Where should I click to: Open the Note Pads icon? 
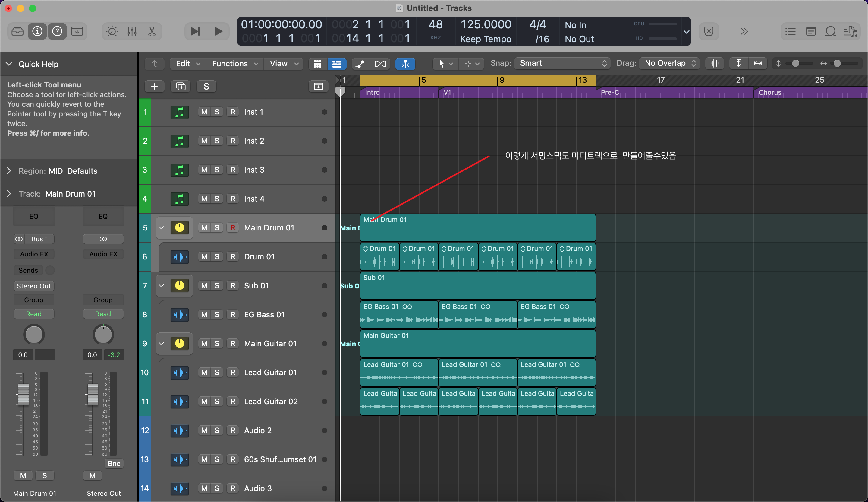(811, 32)
